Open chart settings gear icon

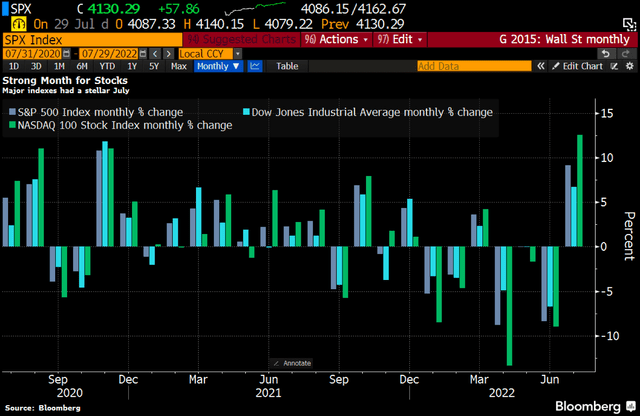[x=630, y=66]
